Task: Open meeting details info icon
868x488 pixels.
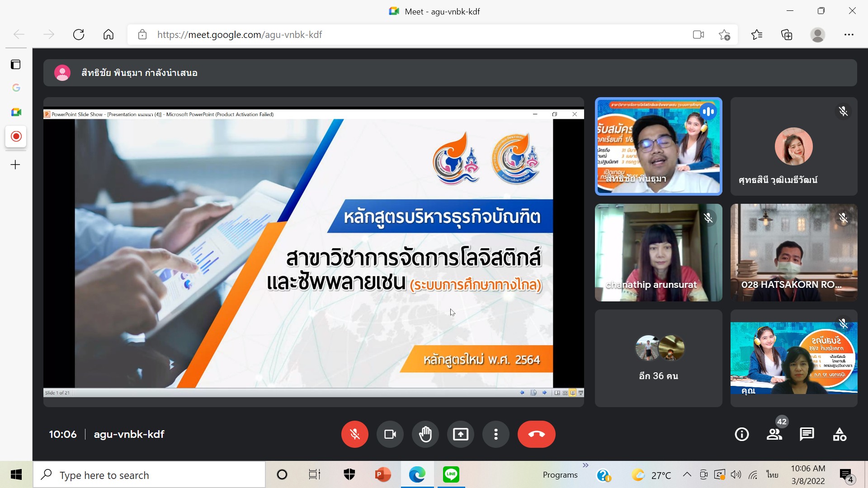Action: [x=741, y=434]
